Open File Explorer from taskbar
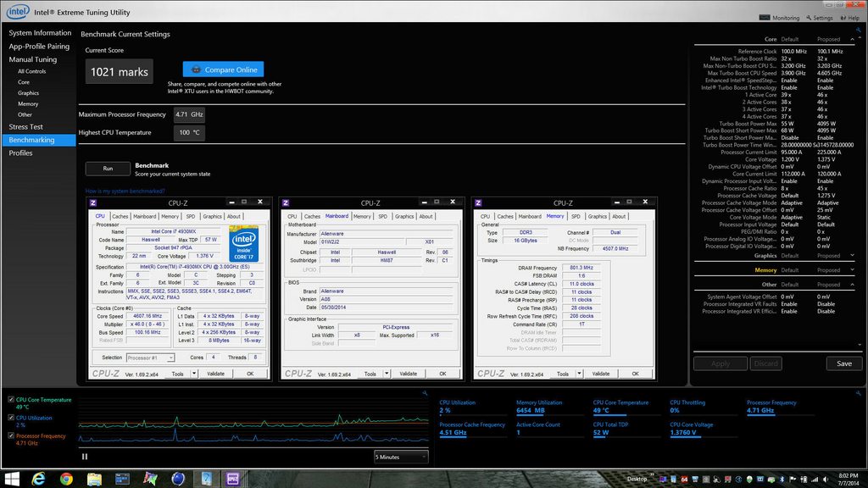 (x=94, y=480)
